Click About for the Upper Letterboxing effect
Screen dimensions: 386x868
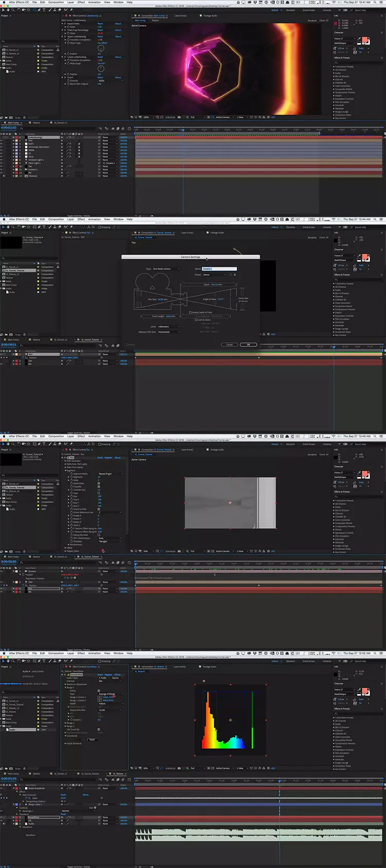(118, 37)
